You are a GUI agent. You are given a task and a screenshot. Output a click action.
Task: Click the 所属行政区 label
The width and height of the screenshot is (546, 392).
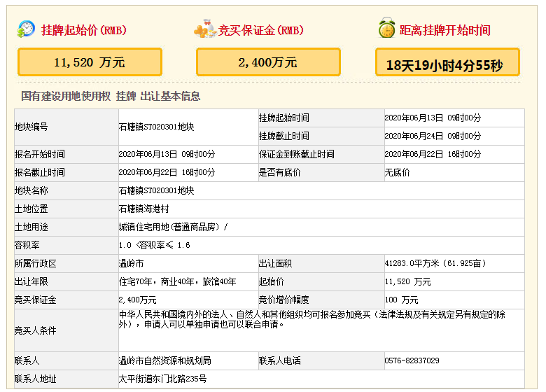[x=36, y=263]
